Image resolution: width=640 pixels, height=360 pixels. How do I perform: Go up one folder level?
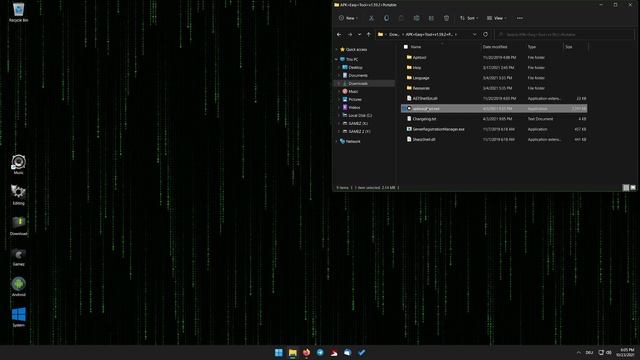369,35
